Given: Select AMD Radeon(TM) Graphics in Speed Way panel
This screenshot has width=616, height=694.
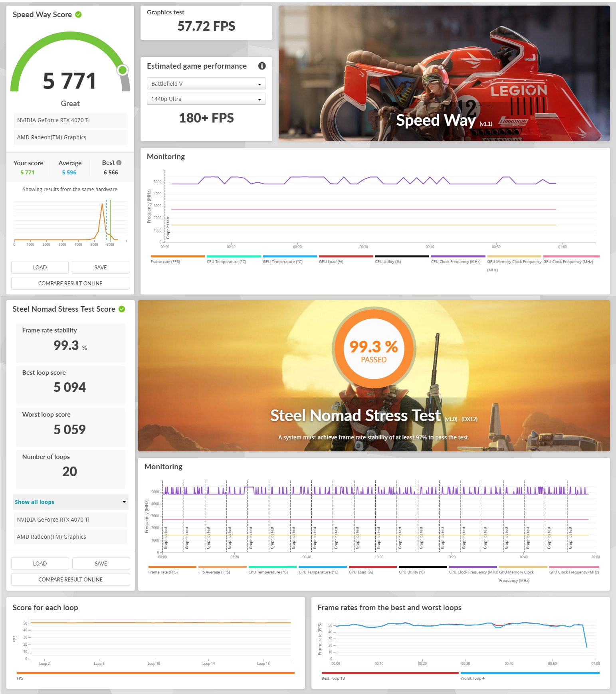Looking at the screenshot, I should (70, 137).
